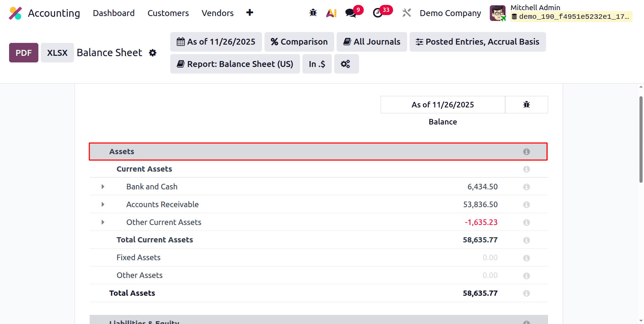Open report options cogs button
This screenshot has height=324, width=644.
click(x=346, y=64)
